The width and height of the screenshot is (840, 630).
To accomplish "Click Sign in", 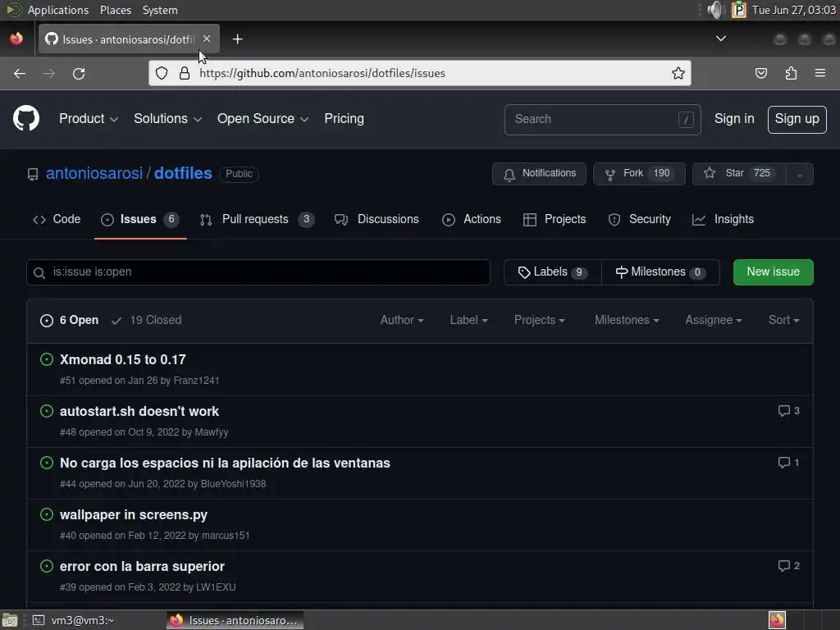I will click(734, 118).
